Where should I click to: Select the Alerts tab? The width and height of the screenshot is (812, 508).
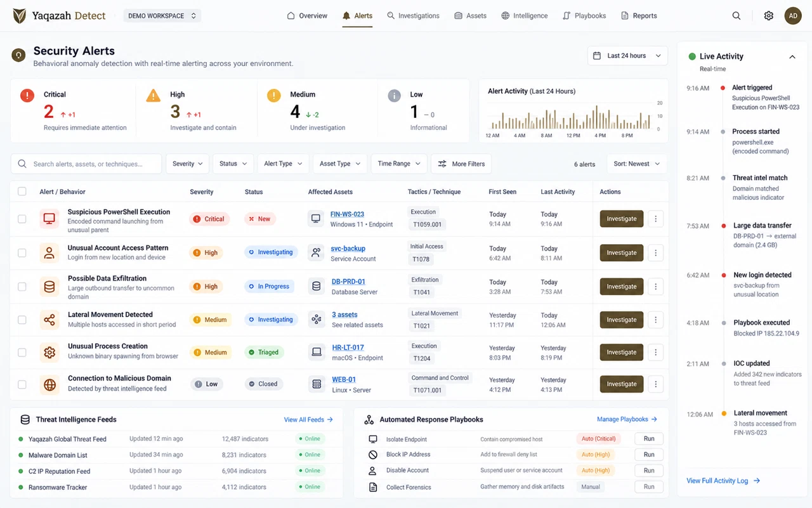point(358,16)
